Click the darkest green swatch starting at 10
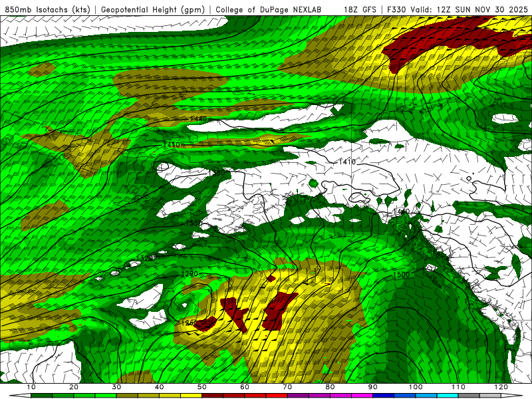This screenshot has height=399, width=532. 41,396
